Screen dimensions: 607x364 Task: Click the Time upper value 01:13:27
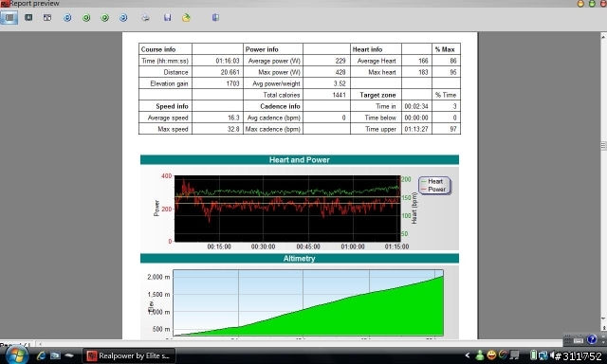coord(416,129)
